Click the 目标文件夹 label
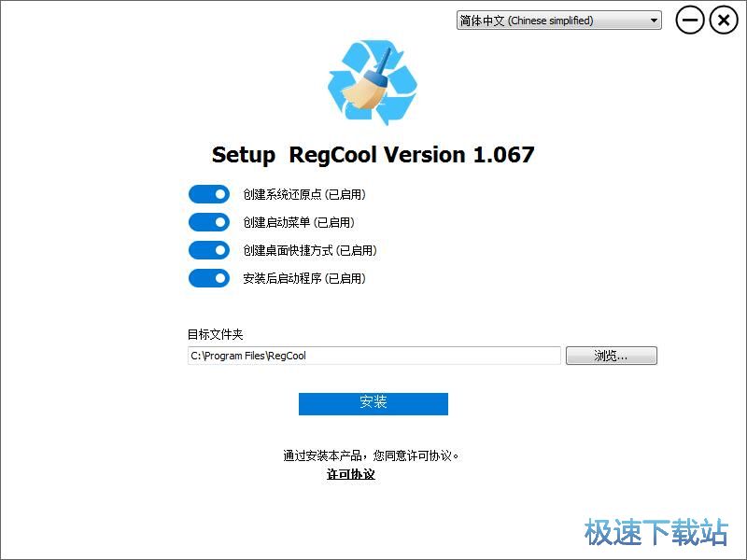Screen dimensions: 747x560 pos(216,334)
